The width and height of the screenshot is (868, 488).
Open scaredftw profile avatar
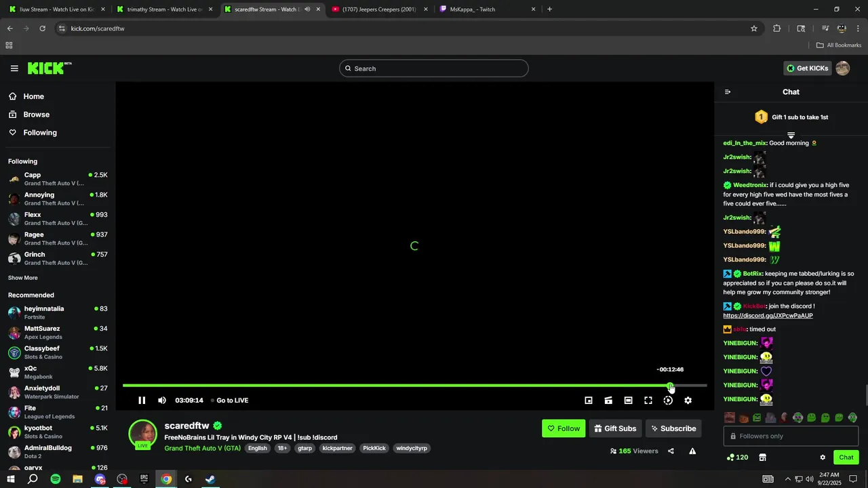(x=143, y=434)
